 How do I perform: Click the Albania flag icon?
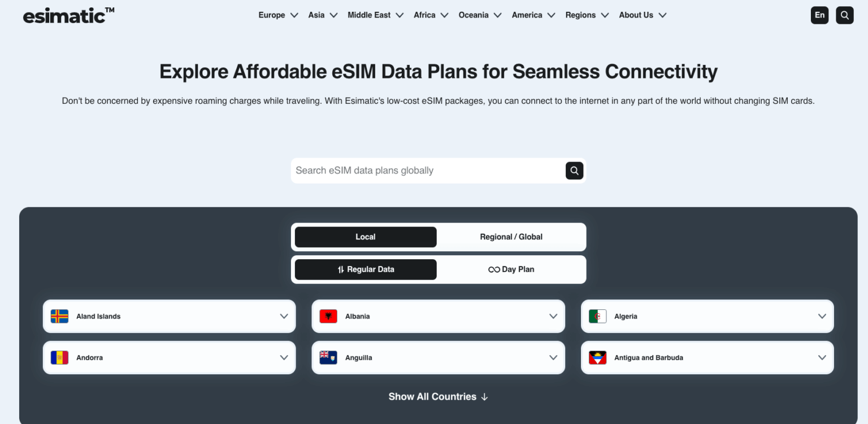(x=328, y=316)
